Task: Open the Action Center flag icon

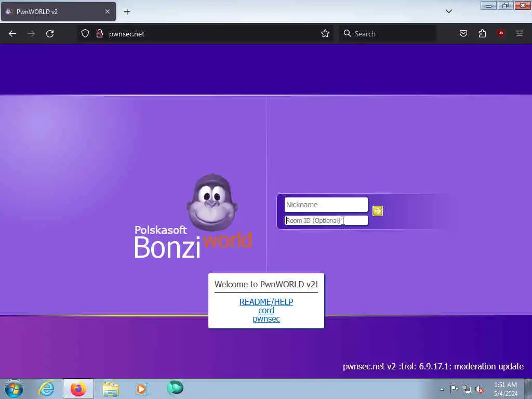Action: tap(454, 389)
